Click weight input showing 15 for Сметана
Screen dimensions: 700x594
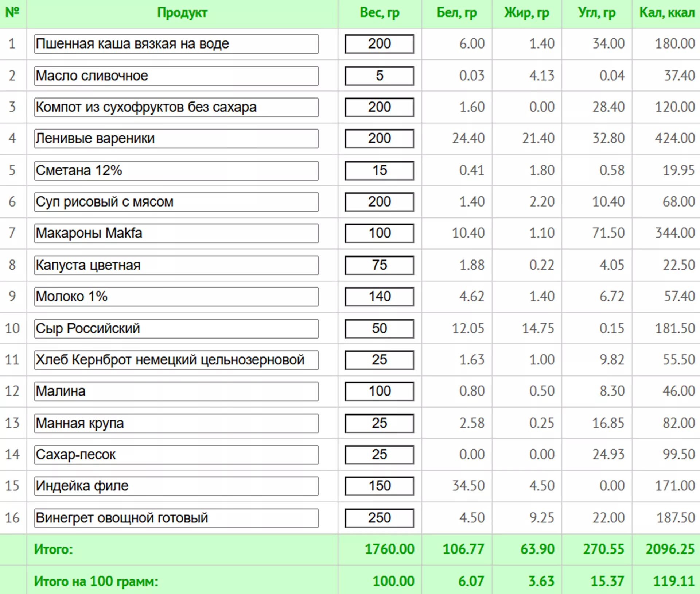379,170
